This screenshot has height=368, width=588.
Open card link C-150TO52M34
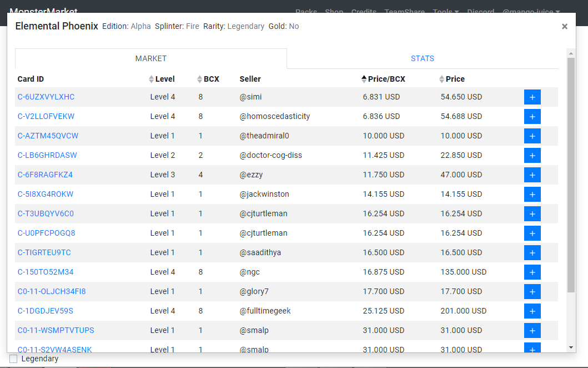(x=46, y=272)
